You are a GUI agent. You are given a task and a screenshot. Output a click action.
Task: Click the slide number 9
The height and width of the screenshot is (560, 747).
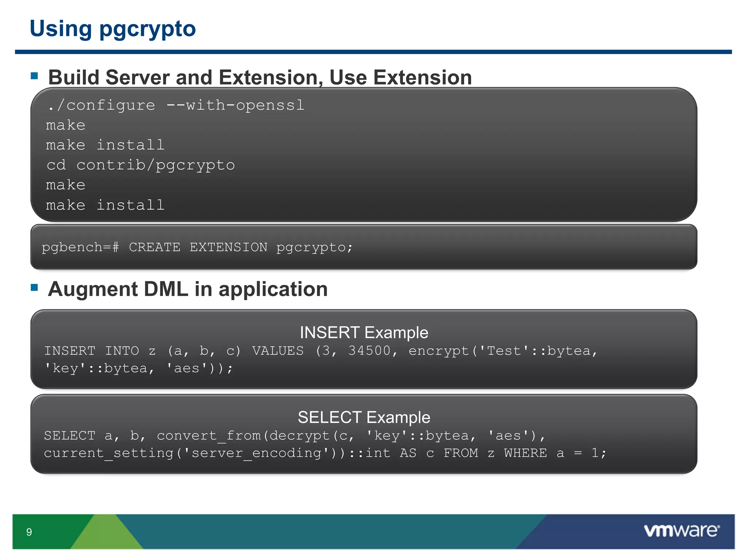pyautogui.click(x=29, y=532)
